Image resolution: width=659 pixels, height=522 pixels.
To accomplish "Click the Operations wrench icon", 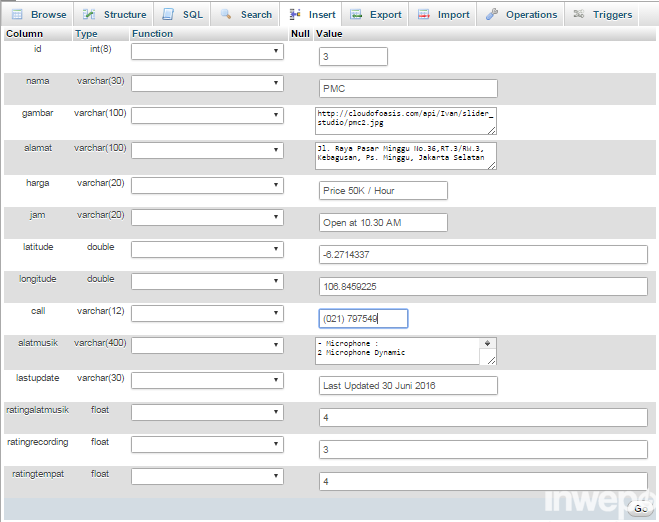I will [x=491, y=15].
